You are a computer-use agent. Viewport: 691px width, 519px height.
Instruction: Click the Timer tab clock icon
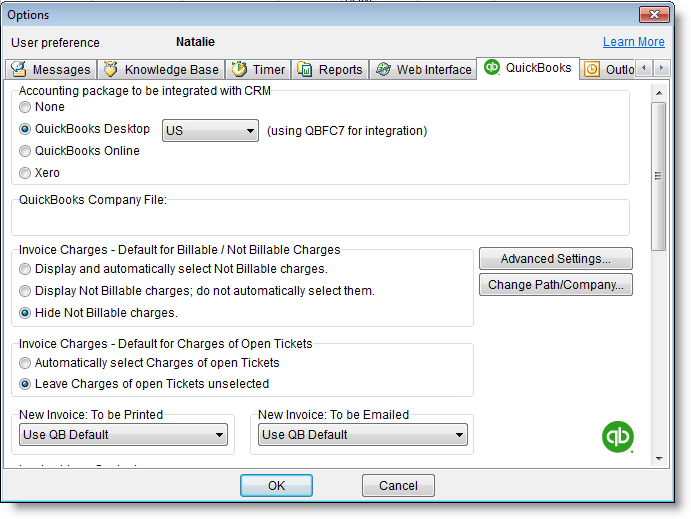tap(239, 70)
